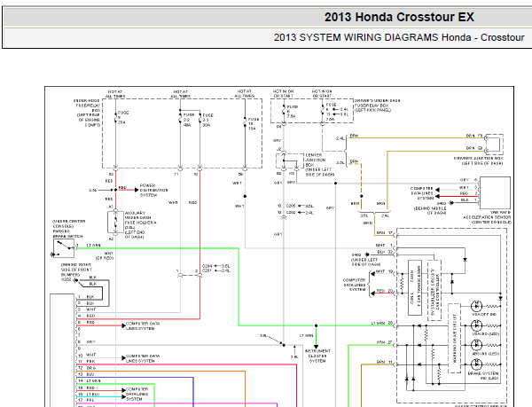Click the "CENTER JUNCTION BOX" label
Viewport: 532px width, 407px height.
315,160
